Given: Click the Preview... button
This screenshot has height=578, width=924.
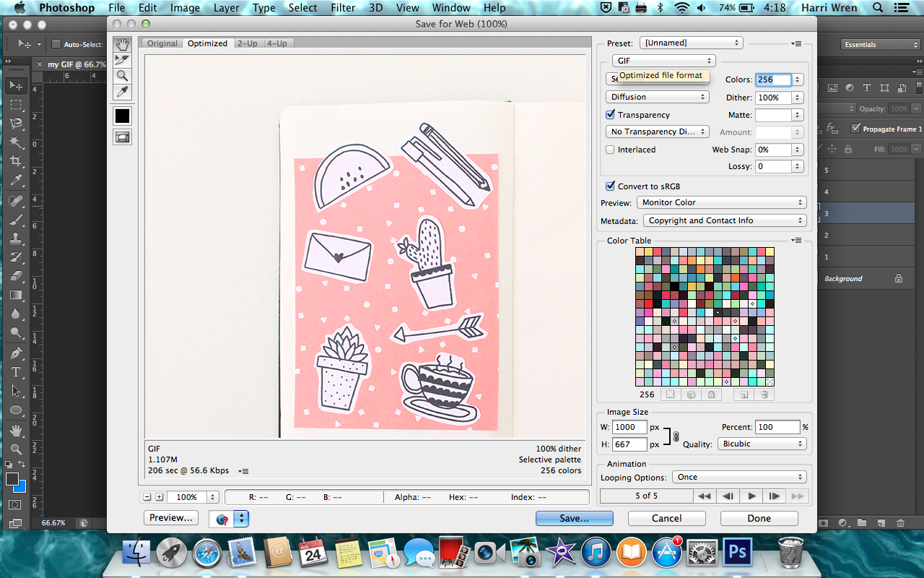Looking at the screenshot, I should click(x=171, y=518).
